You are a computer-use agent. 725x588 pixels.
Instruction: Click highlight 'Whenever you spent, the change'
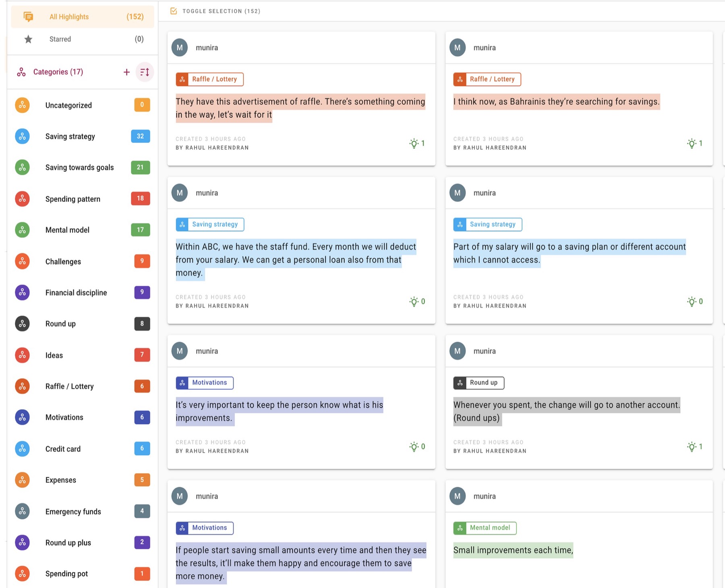[567, 411]
